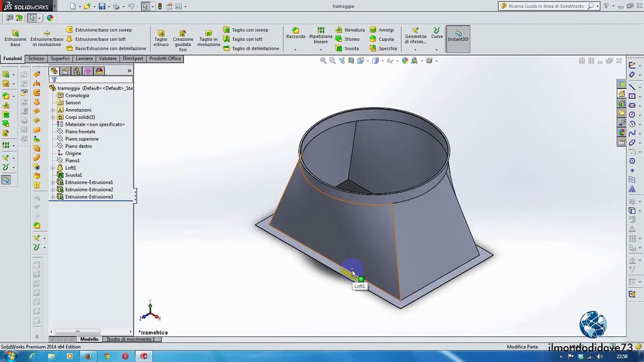The image size is (644, 362).
Task: Switch to the Schizzo tab
Action: tap(36, 58)
